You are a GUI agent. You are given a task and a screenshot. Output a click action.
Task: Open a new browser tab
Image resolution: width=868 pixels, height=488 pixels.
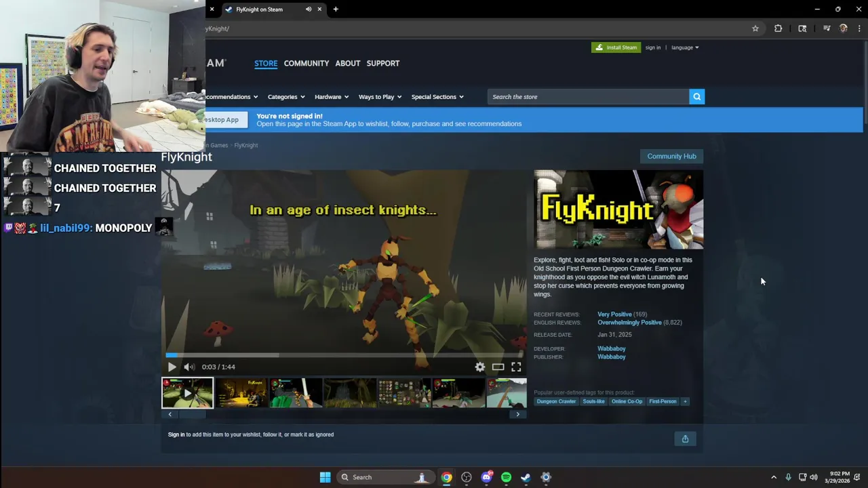click(x=336, y=9)
